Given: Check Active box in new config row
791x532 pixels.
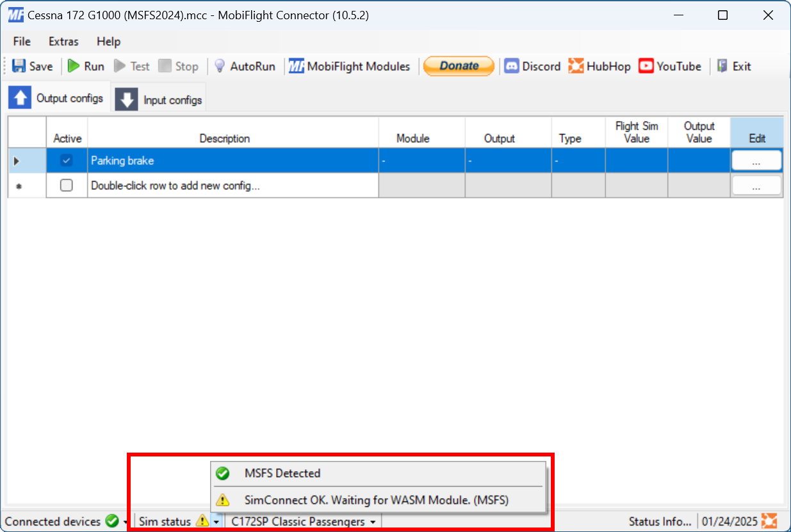Looking at the screenshot, I should point(67,186).
